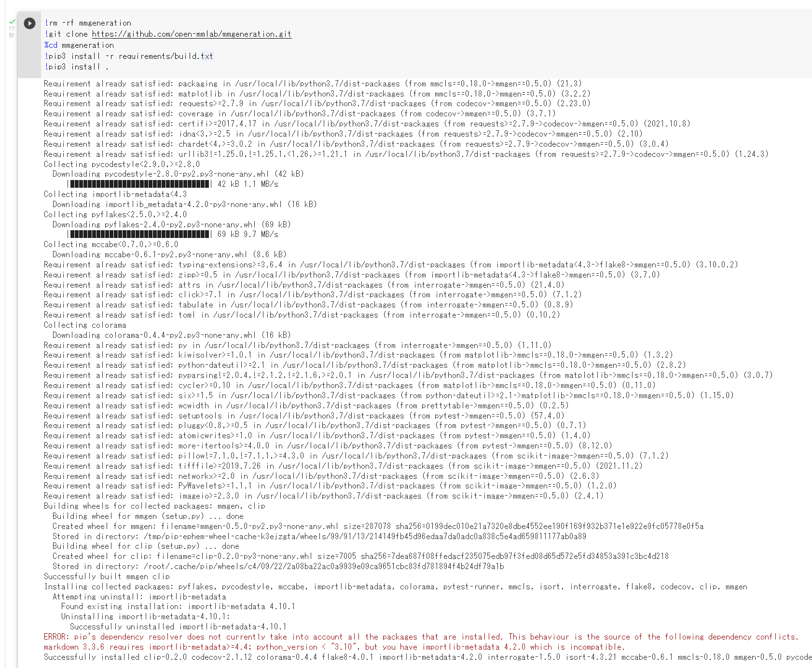Click the 17-second execution time indicator
Viewport: 812px width, 668px height.
(x=12, y=32)
